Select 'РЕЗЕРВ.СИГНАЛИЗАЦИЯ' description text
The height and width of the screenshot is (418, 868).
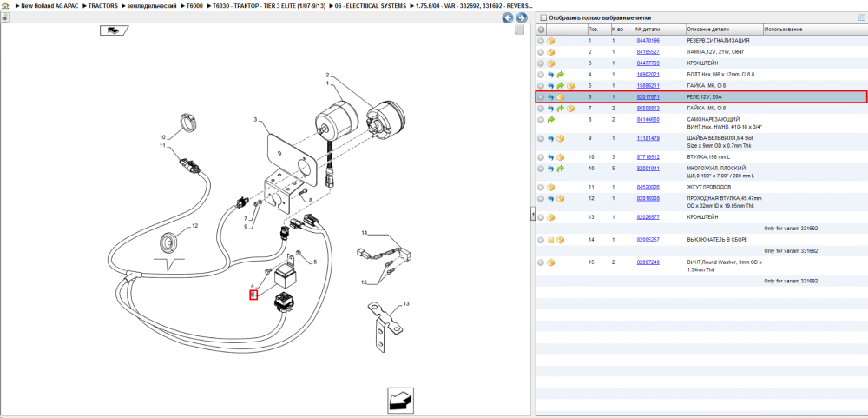click(x=718, y=41)
